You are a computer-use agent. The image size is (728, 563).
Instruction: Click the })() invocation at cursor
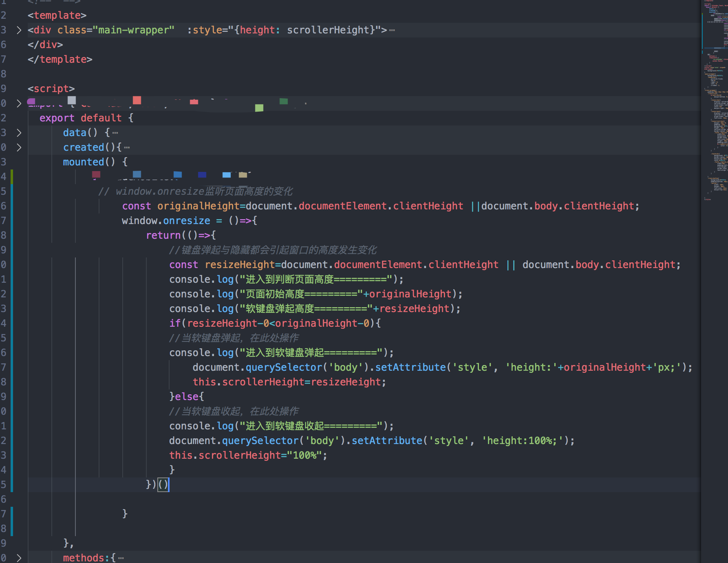[x=157, y=485]
